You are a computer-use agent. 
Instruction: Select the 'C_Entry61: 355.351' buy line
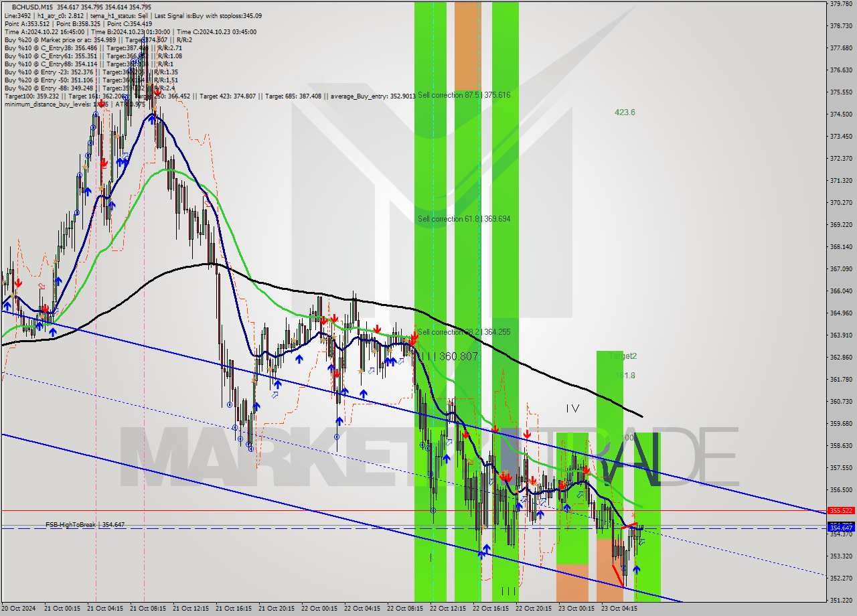pyautogui.click(x=93, y=56)
